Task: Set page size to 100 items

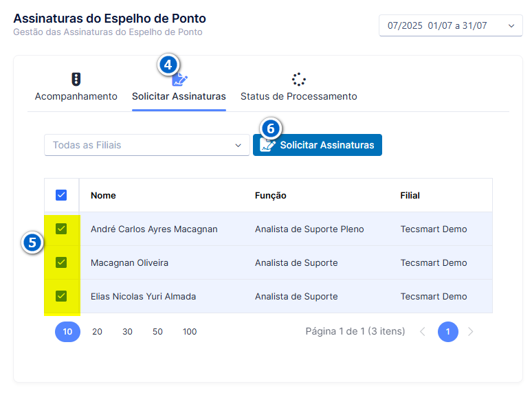Action: [190, 331]
